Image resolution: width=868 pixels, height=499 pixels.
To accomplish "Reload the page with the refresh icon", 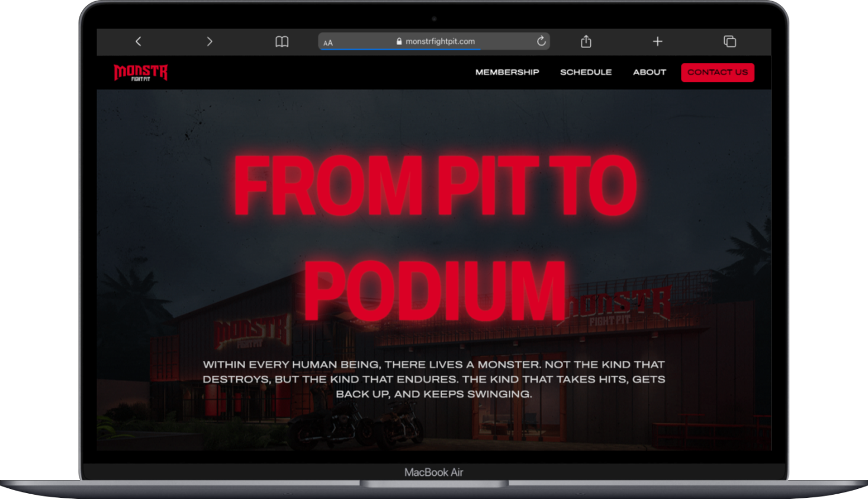I will [x=541, y=41].
